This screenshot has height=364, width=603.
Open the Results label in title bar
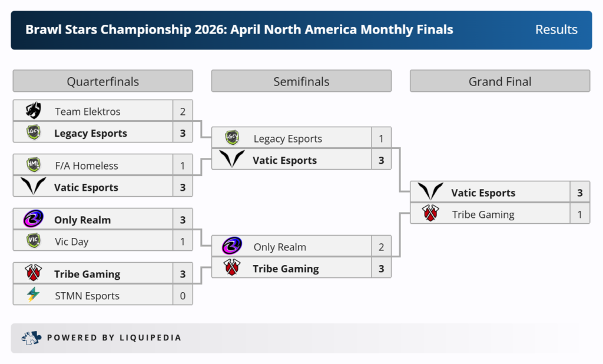pyautogui.click(x=556, y=29)
